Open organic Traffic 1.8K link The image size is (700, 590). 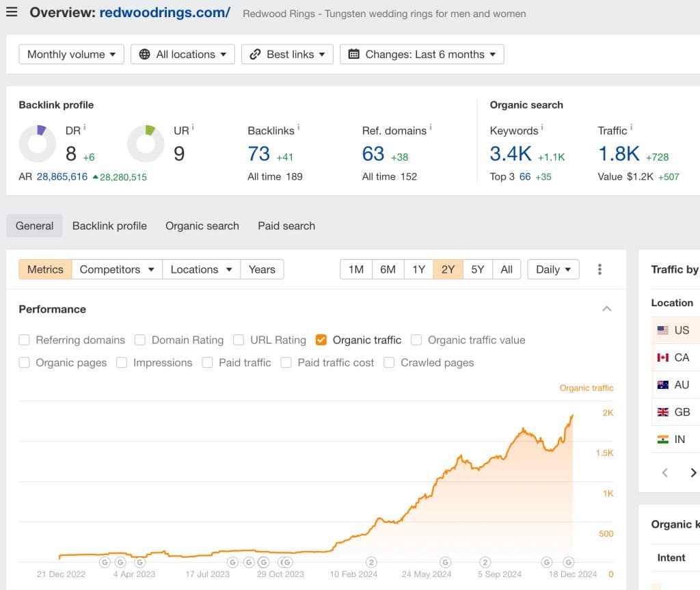tap(619, 154)
